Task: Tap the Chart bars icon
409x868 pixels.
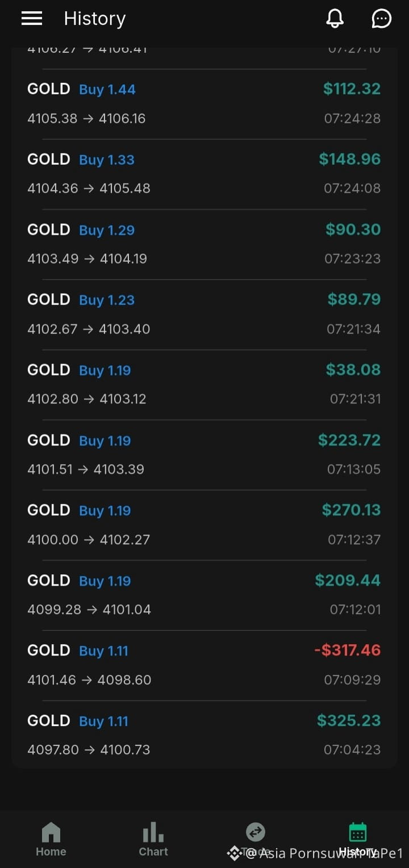Action: tap(153, 833)
